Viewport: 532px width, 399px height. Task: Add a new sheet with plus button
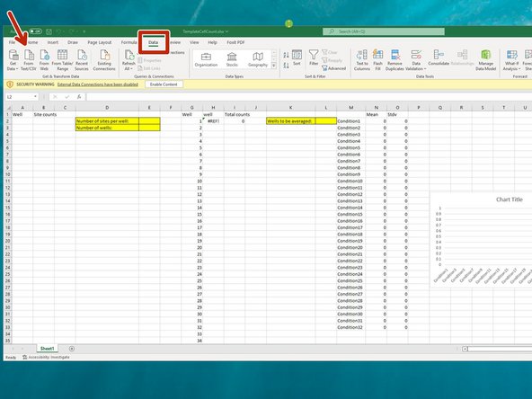(72, 349)
